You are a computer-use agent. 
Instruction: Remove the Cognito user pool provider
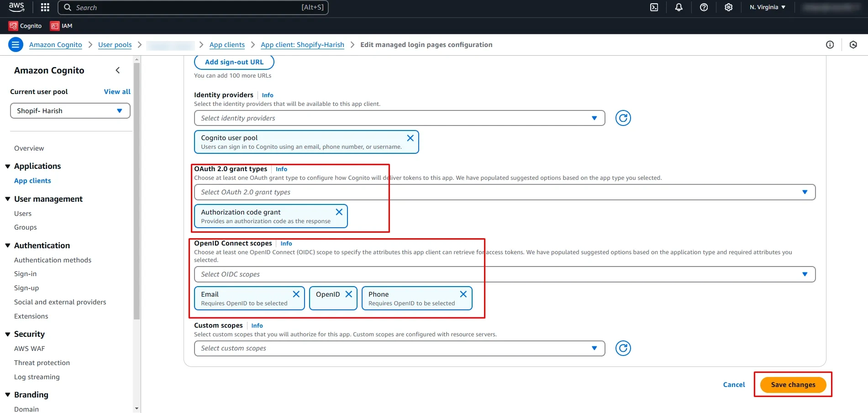pos(410,138)
